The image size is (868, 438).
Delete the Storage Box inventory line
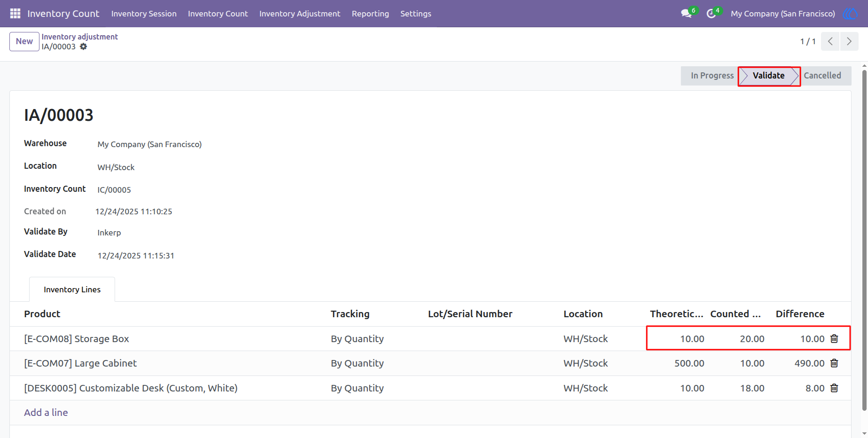pos(834,339)
